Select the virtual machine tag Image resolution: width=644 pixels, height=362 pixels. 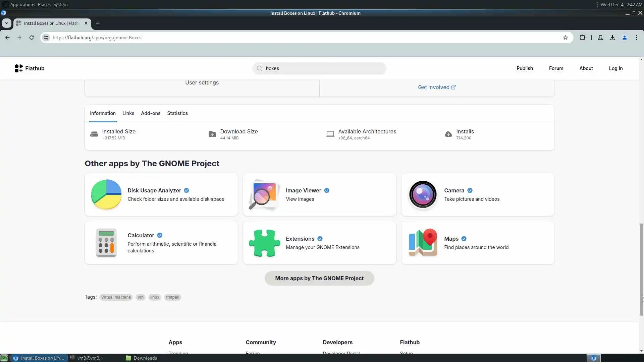(116, 297)
